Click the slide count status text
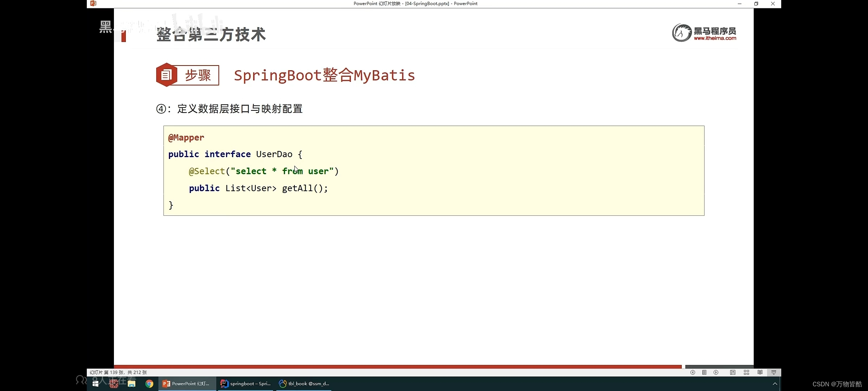Screen dimensions: 868x391 [118, 372]
